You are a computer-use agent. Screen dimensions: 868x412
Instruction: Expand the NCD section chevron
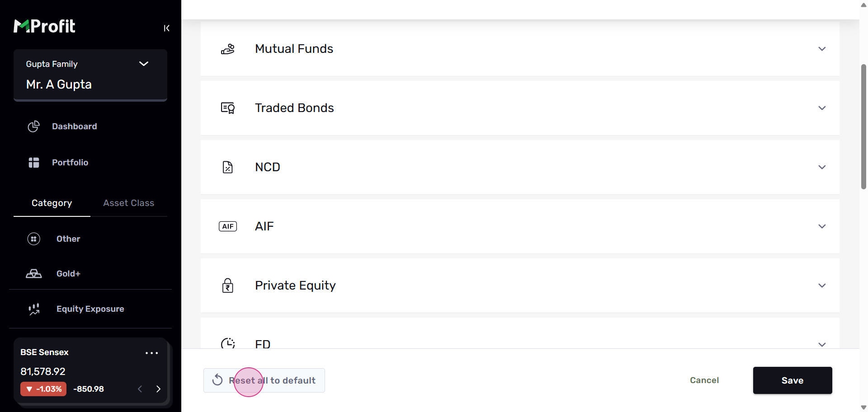coord(822,167)
